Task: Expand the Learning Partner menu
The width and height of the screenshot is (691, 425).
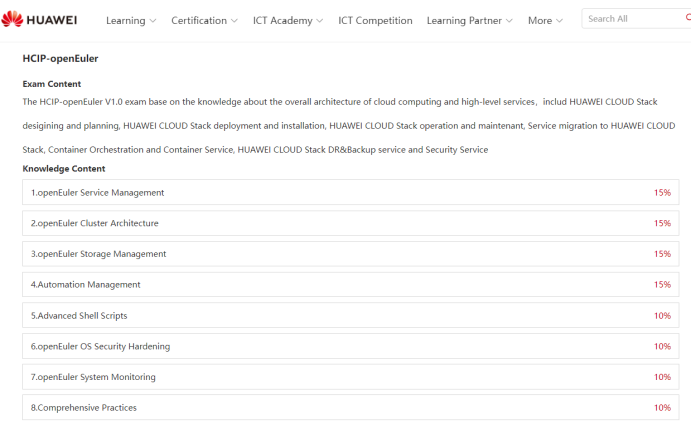Action: pyautogui.click(x=469, y=20)
